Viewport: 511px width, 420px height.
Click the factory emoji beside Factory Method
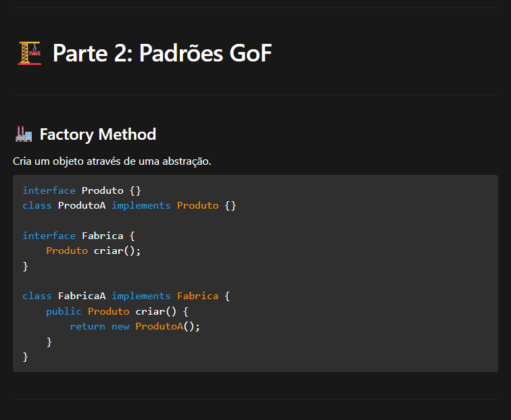coord(24,134)
